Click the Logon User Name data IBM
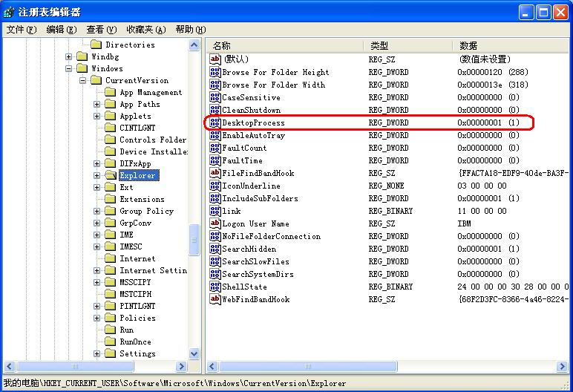 [464, 223]
